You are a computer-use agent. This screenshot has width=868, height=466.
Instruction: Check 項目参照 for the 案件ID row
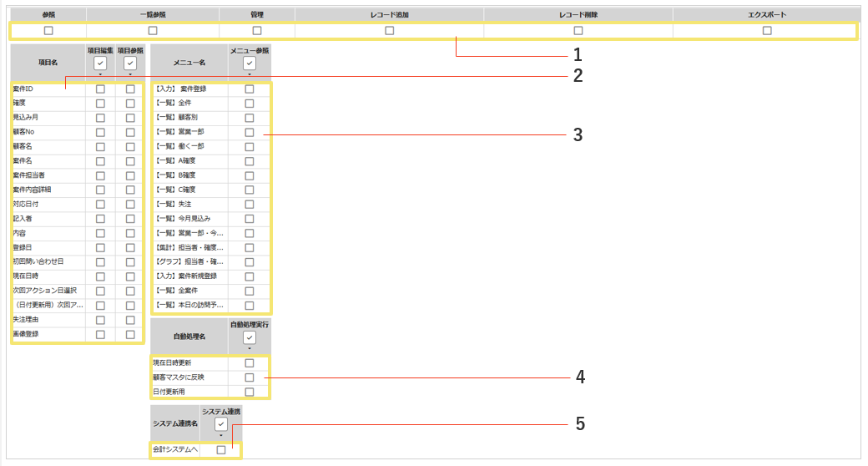[x=130, y=89]
